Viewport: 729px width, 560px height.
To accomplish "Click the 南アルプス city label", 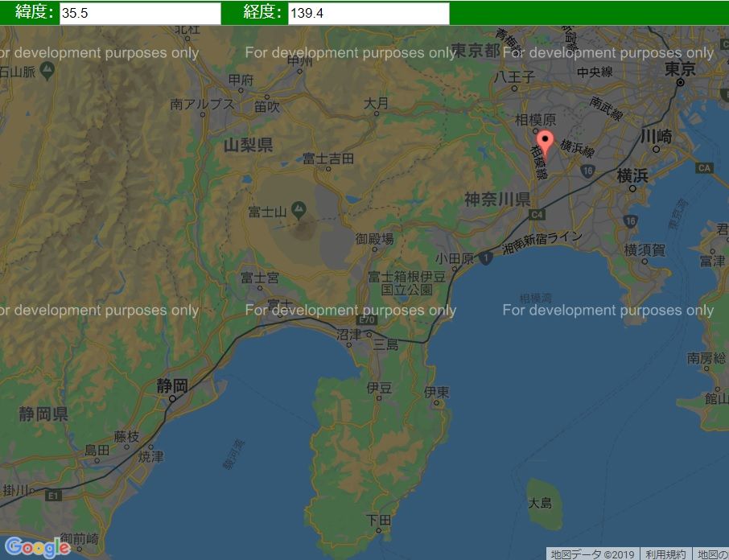I will pos(202,104).
